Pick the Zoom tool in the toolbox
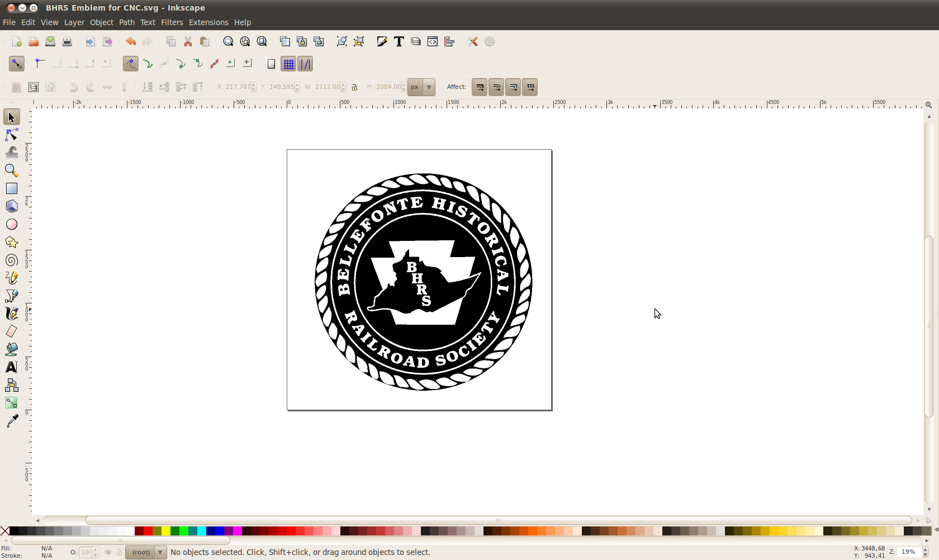Screen dimensions: 939x560 coord(12,170)
